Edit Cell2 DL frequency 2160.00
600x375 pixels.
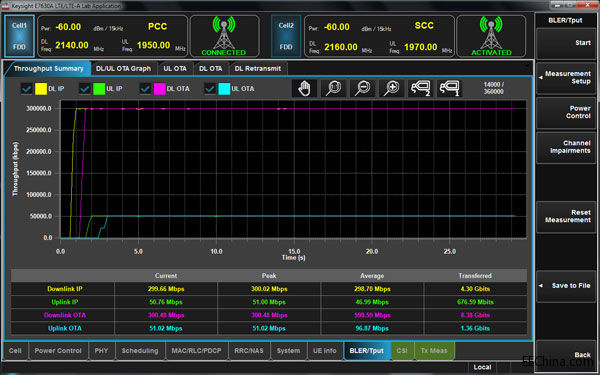coord(341,47)
